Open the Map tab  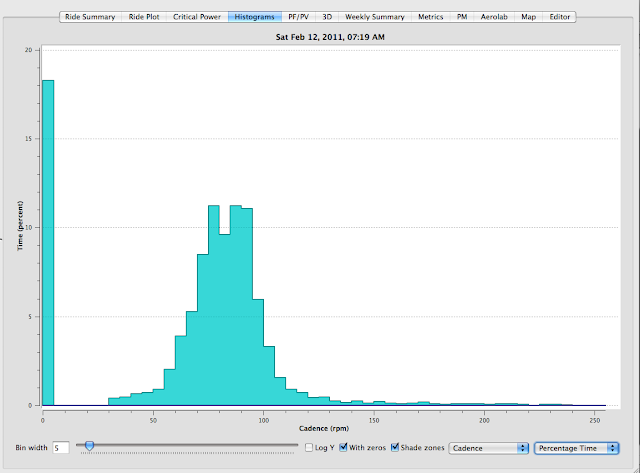click(x=528, y=17)
